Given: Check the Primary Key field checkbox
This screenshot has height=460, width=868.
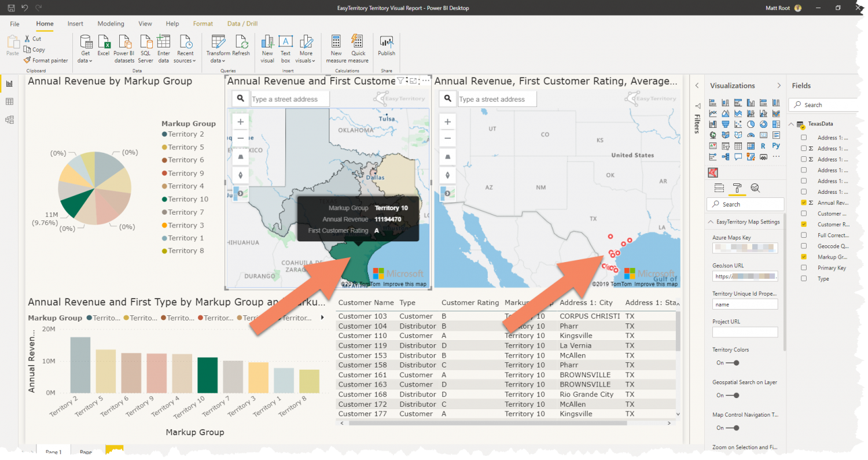Looking at the screenshot, I should coord(803,267).
